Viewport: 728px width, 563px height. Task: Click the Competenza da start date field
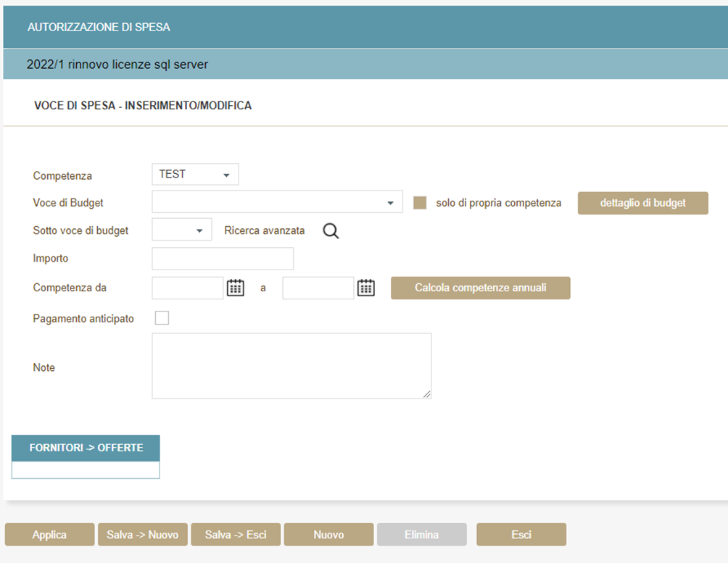point(188,288)
